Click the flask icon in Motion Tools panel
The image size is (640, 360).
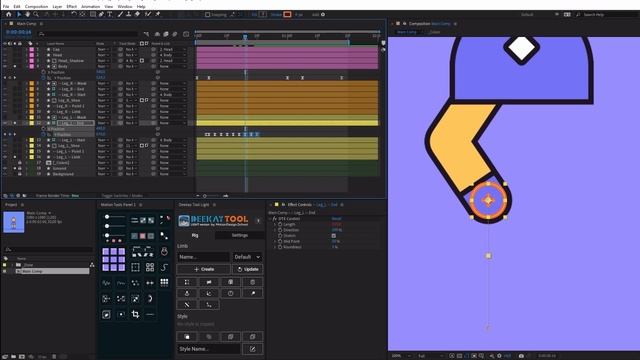point(164,251)
